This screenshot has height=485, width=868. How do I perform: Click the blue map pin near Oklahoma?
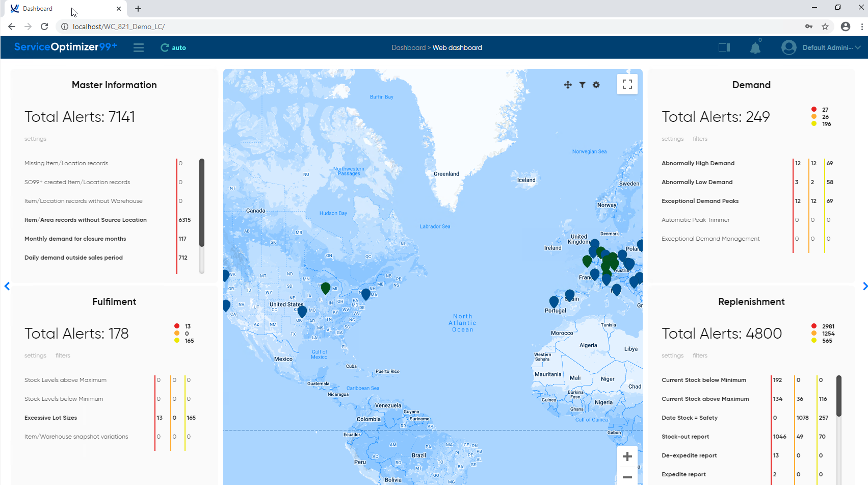302,311
